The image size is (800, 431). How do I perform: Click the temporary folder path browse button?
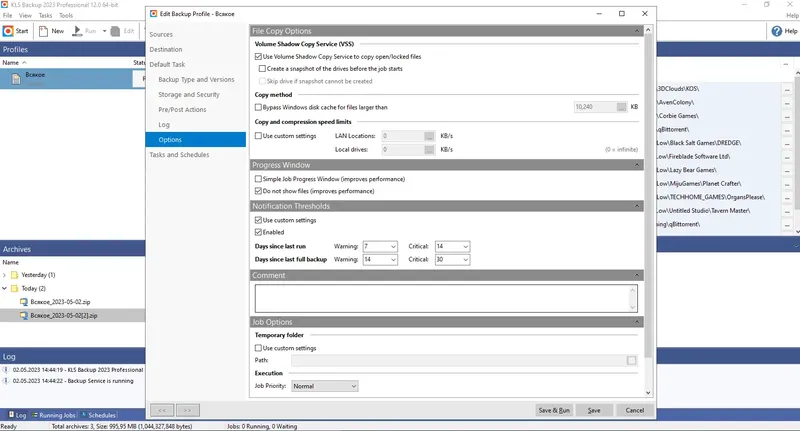(632, 361)
